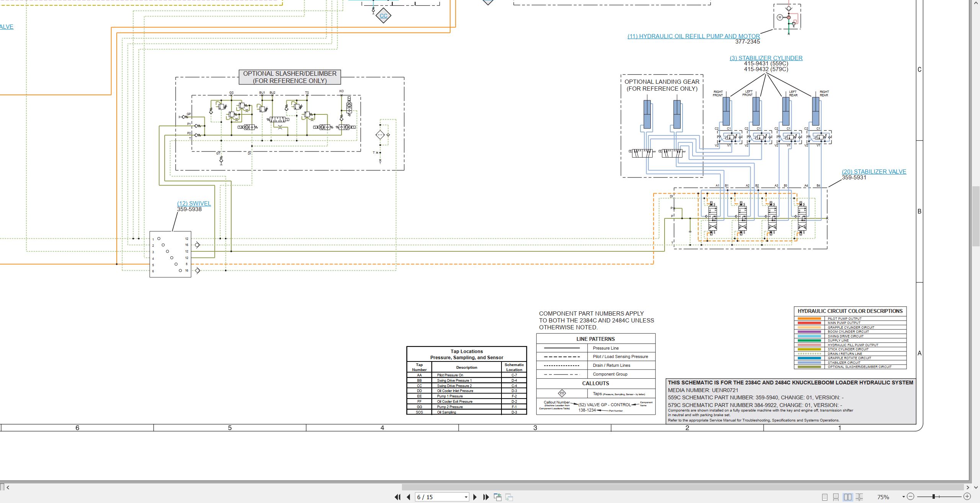Click the zoom out minus button
980x503 pixels.
(x=911, y=496)
